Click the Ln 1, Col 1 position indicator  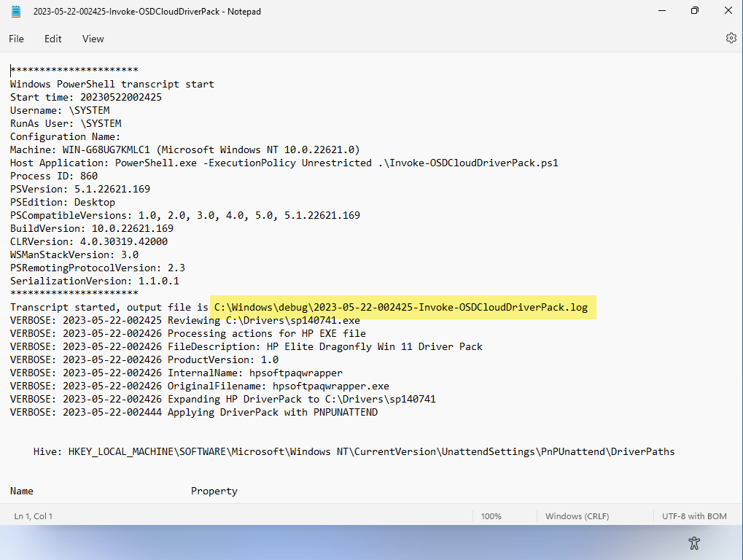[x=34, y=516]
